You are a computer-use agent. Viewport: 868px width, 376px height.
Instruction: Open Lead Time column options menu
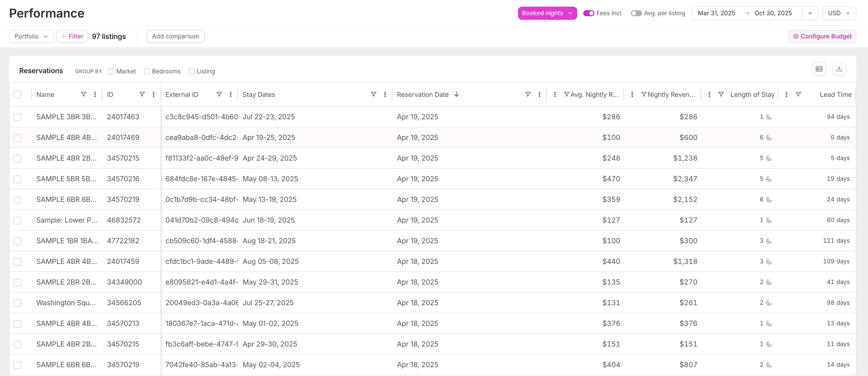click(786, 94)
